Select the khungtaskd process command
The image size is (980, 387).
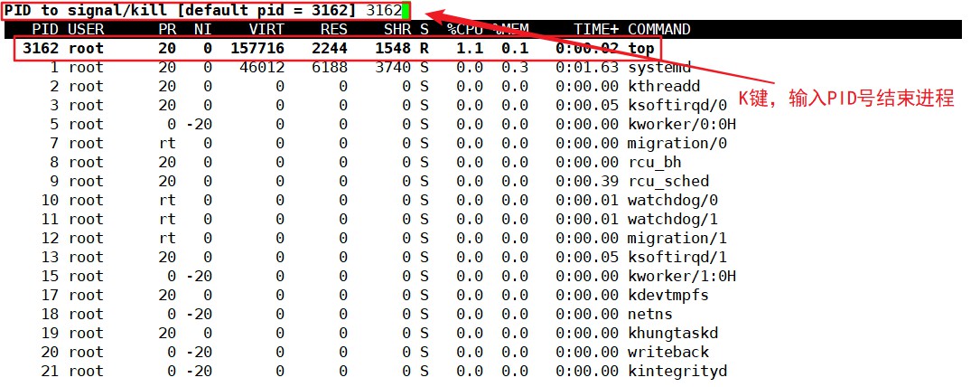click(x=673, y=334)
